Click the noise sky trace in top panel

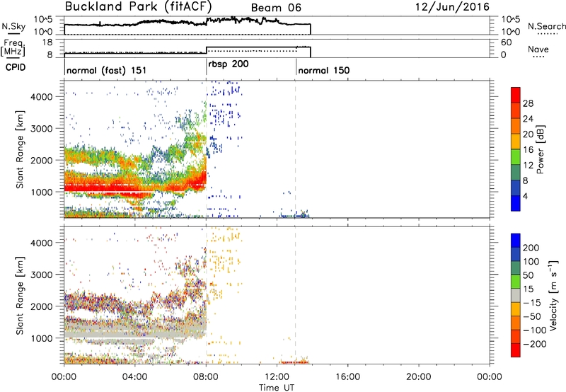187,22
